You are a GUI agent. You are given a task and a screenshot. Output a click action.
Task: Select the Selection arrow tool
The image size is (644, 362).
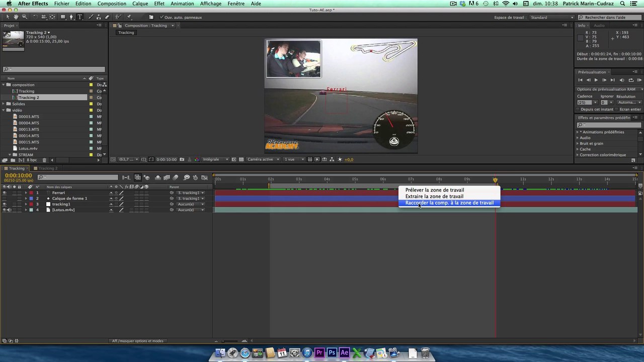[8, 17]
